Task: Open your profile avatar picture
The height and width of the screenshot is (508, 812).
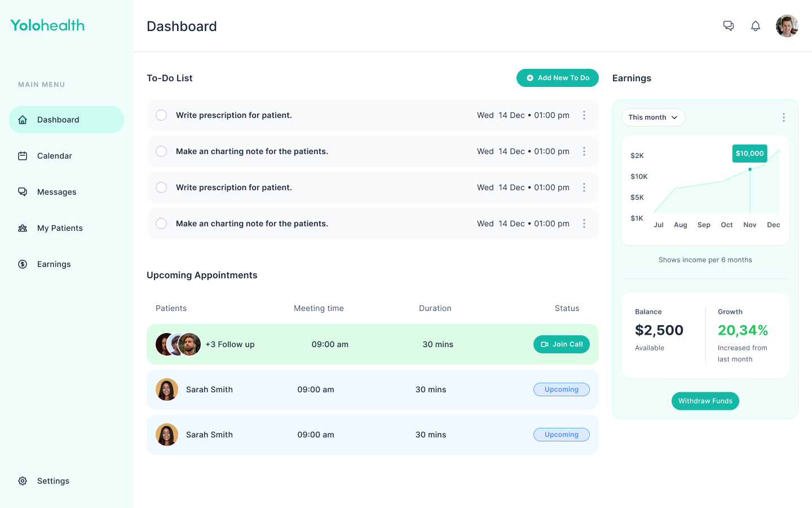Action: click(x=787, y=25)
